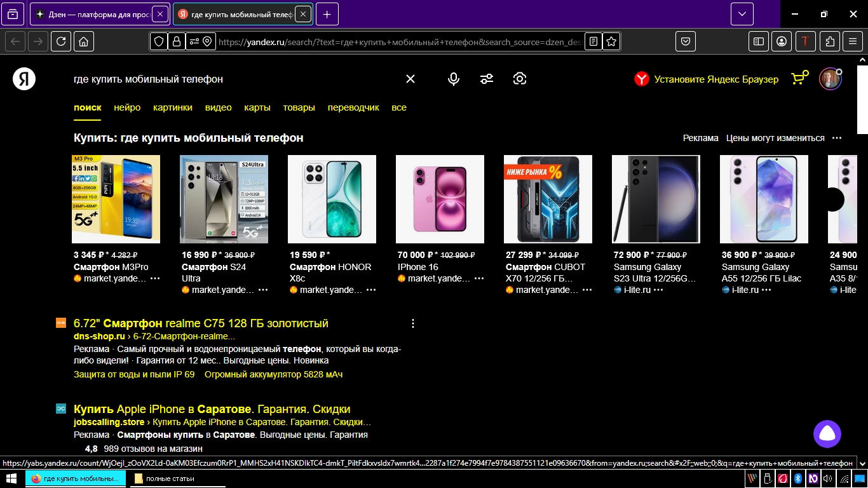868x488 pixels.
Task: Click 'Огромный аккумулятор 5828 мАч' sitelink
Action: (x=273, y=375)
